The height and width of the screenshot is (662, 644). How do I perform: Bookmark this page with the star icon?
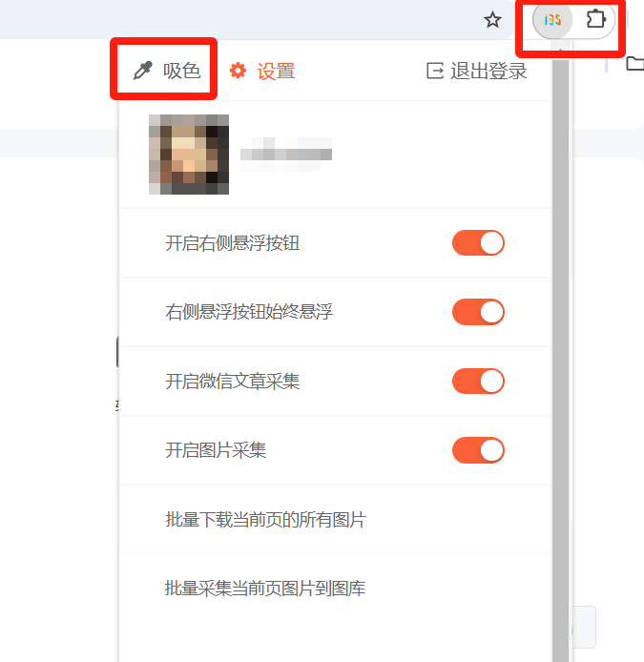tap(492, 20)
